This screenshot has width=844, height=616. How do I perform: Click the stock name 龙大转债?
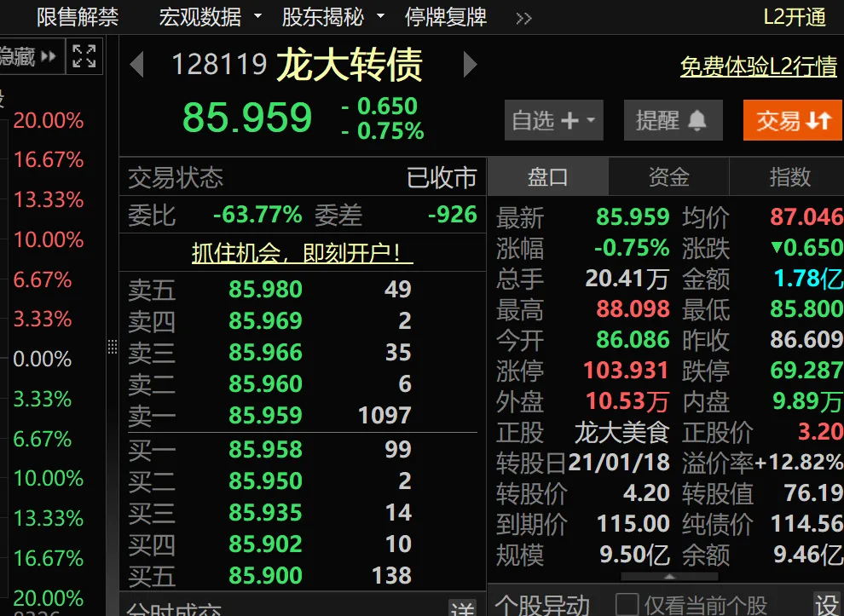click(350, 65)
